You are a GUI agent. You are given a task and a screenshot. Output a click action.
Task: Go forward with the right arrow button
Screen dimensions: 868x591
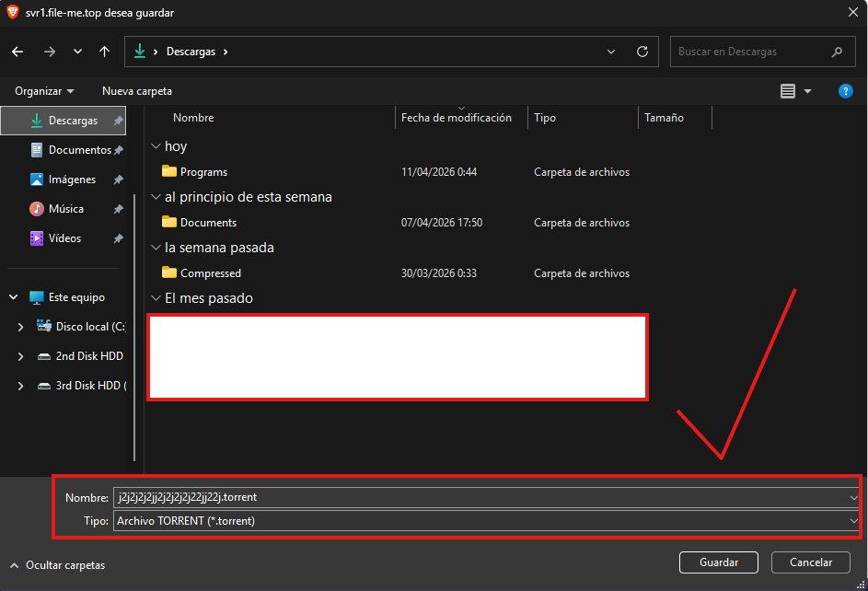click(50, 52)
